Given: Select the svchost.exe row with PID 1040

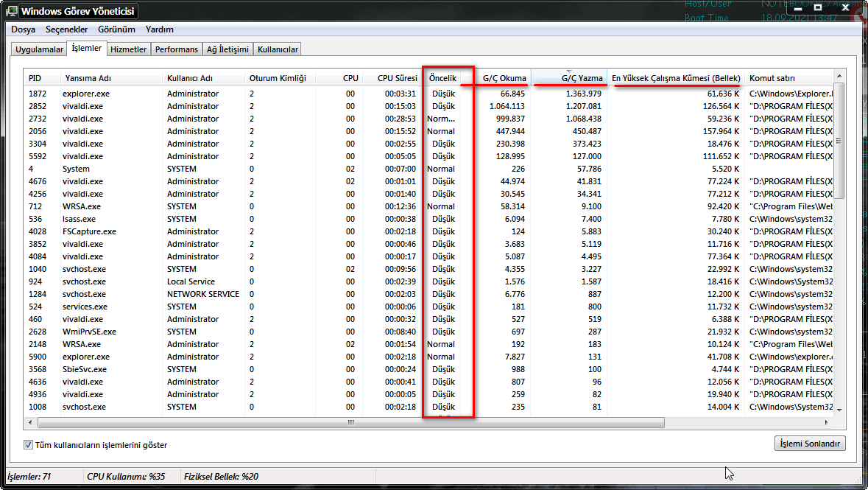Looking at the screenshot, I should point(428,269).
